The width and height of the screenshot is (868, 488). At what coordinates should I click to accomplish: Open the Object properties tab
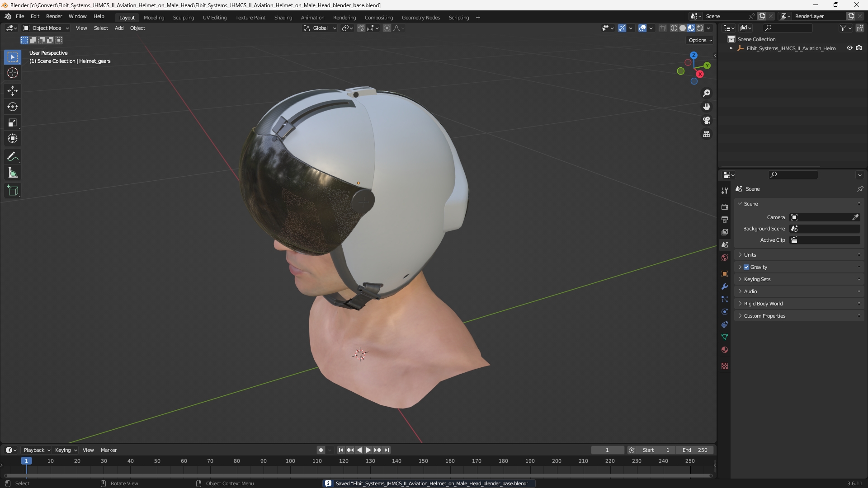pyautogui.click(x=725, y=274)
